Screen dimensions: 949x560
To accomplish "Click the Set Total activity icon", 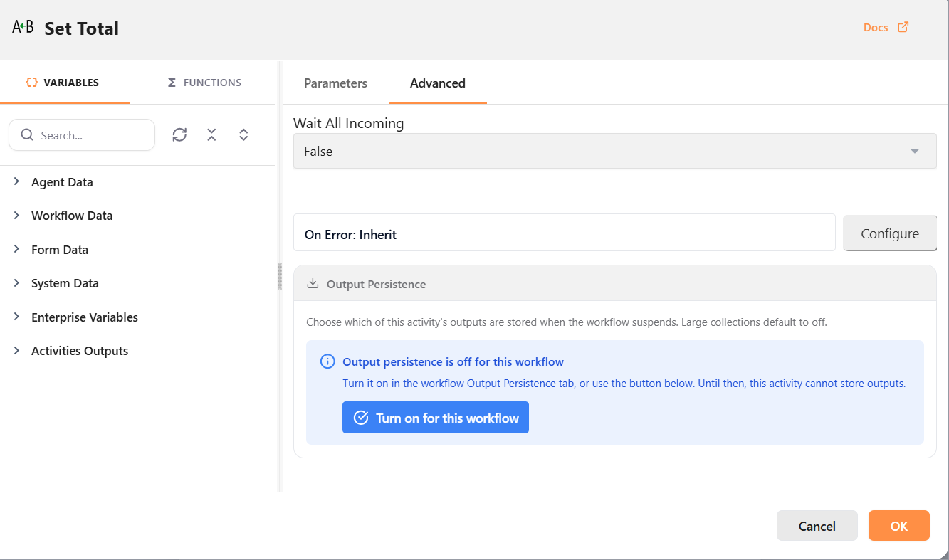I will tap(23, 27).
